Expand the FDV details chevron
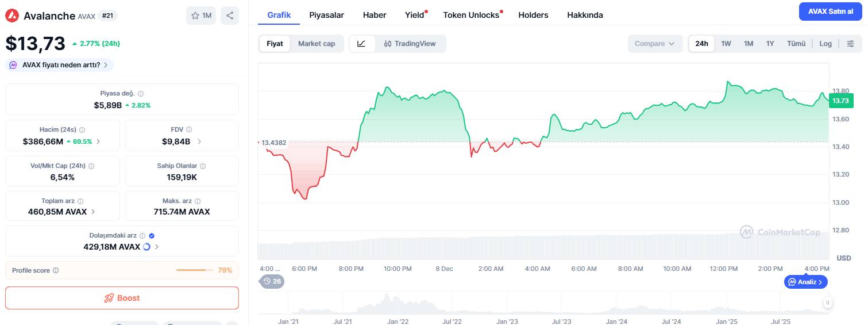 [199, 142]
